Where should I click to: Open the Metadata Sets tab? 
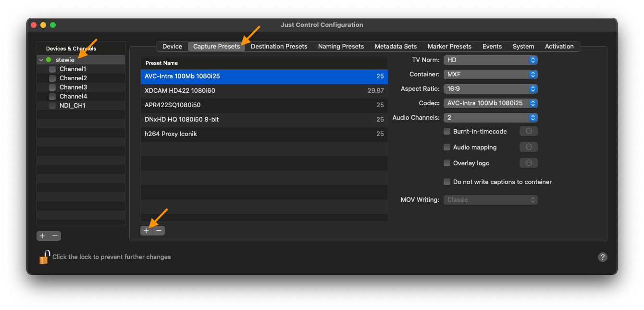[x=396, y=47]
